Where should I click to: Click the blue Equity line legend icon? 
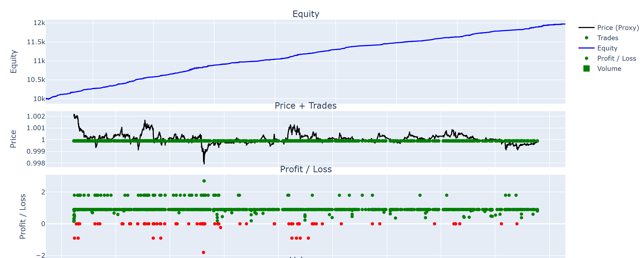586,48
